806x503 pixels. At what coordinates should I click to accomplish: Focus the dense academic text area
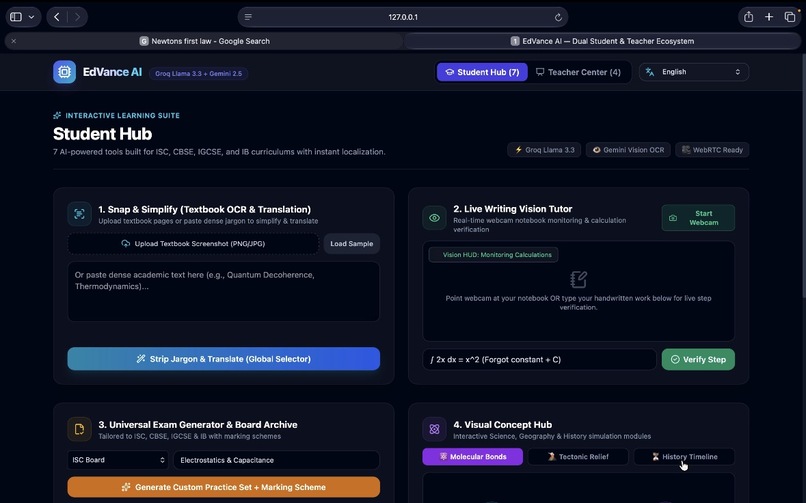[224, 291]
